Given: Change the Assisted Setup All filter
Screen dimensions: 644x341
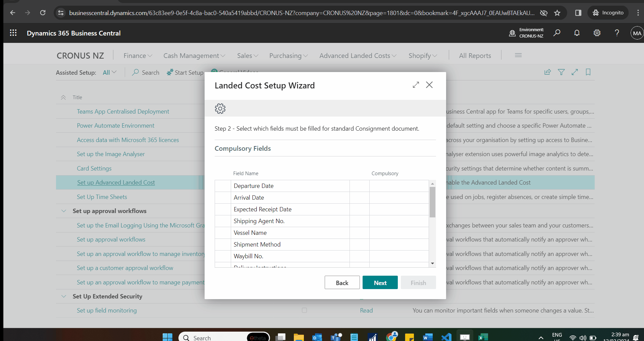Looking at the screenshot, I should (x=110, y=72).
